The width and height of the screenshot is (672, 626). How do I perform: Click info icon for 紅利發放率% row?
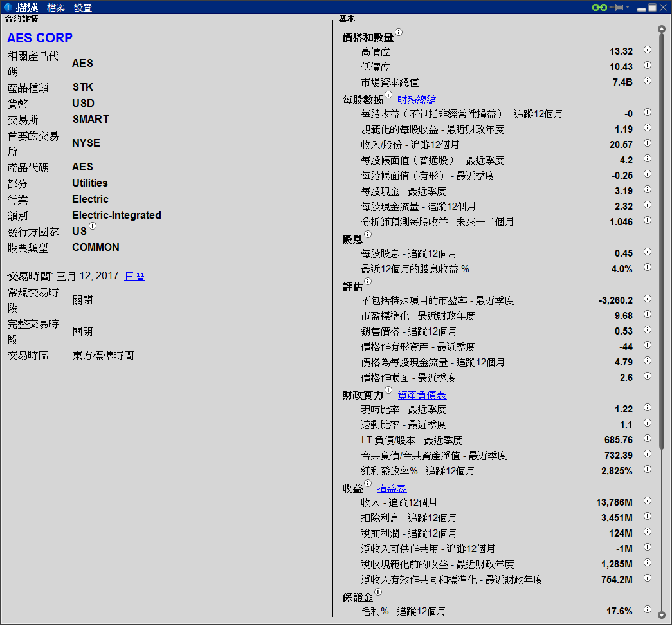coord(648,469)
